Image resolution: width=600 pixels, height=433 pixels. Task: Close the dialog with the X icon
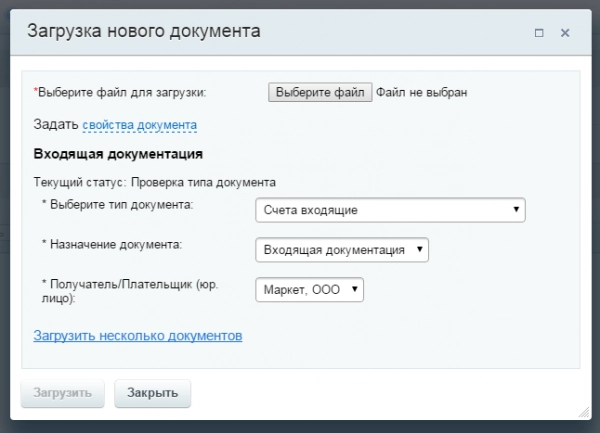565,33
